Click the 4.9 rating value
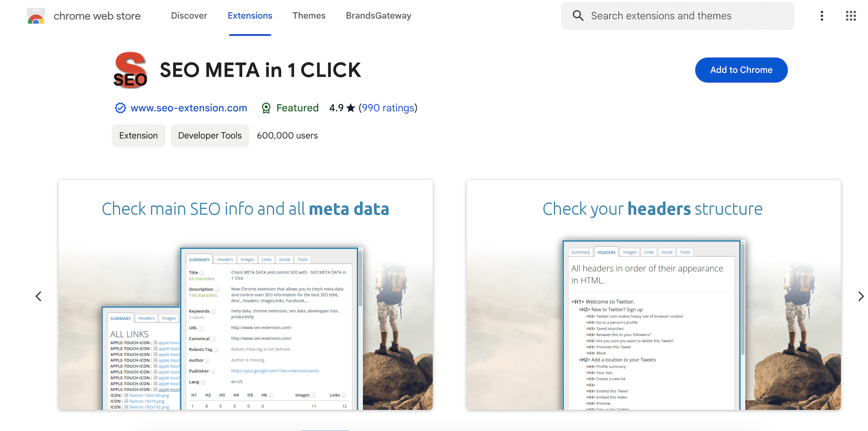Image resolution: width=868 pixels, height=431 pixels. tap(336, 108)
